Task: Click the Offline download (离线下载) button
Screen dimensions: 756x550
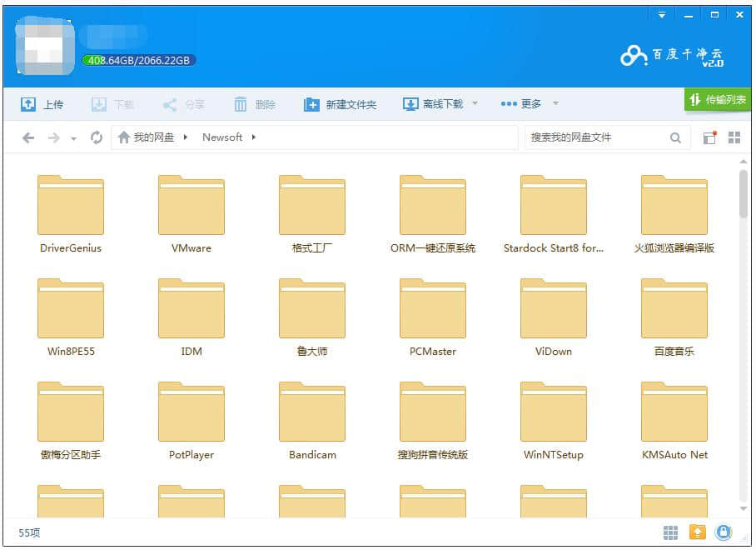Action: click(432, 103)
